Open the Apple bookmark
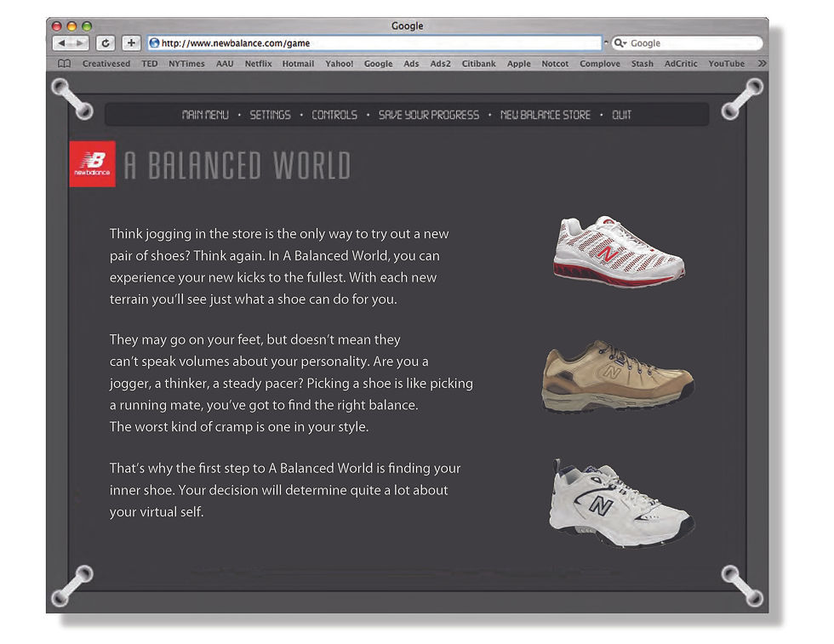 [x=518, y=64]
